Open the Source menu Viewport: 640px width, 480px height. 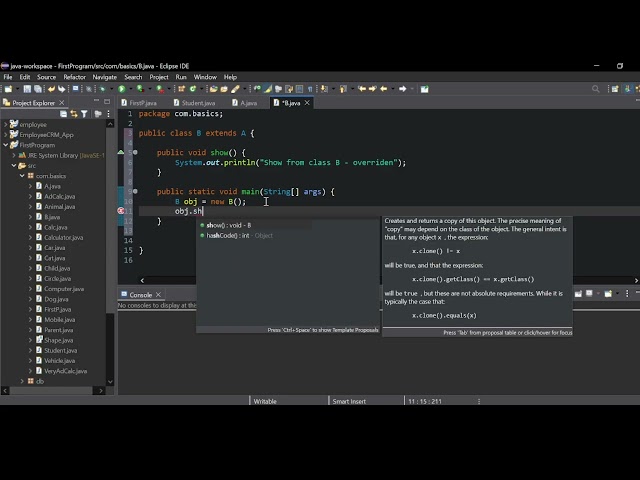46,77
